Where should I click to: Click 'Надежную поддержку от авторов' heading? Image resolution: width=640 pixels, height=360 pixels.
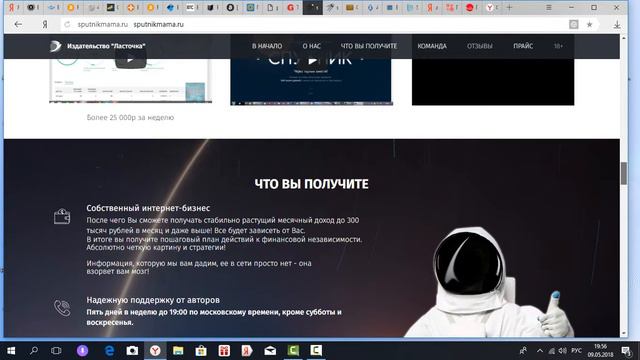[153, 300]
